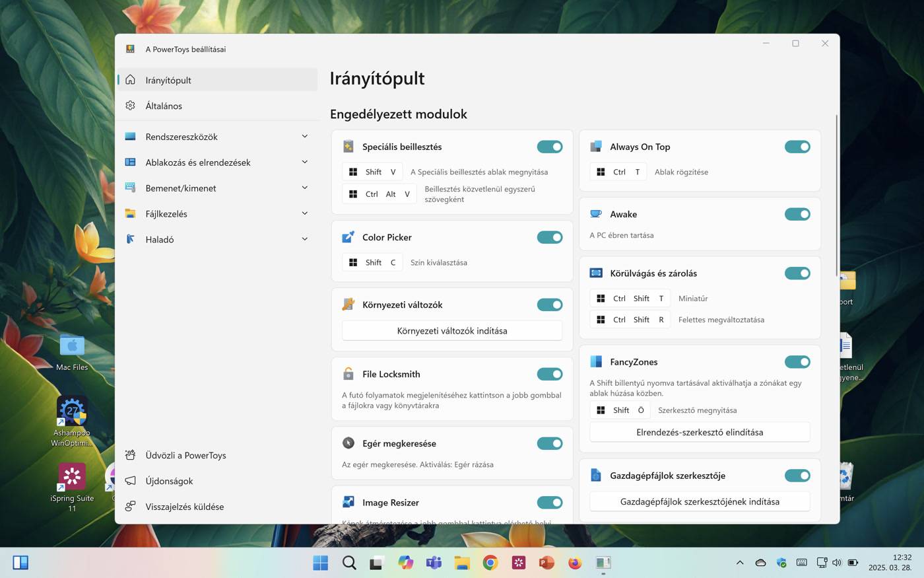
Task: Click the "Engedélyezett modulok" heading
Action: point(399,114)
